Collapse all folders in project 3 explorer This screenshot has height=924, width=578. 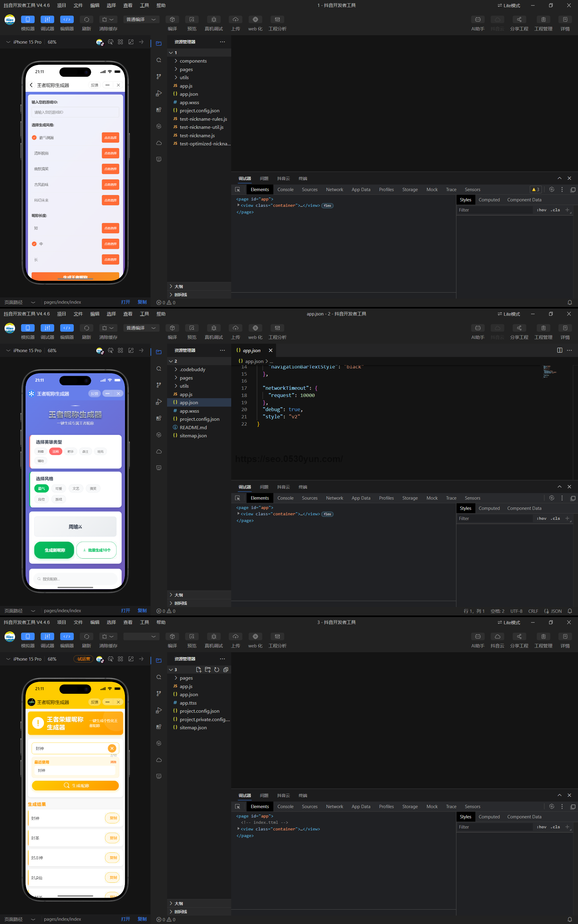click(x=225, y=669)
